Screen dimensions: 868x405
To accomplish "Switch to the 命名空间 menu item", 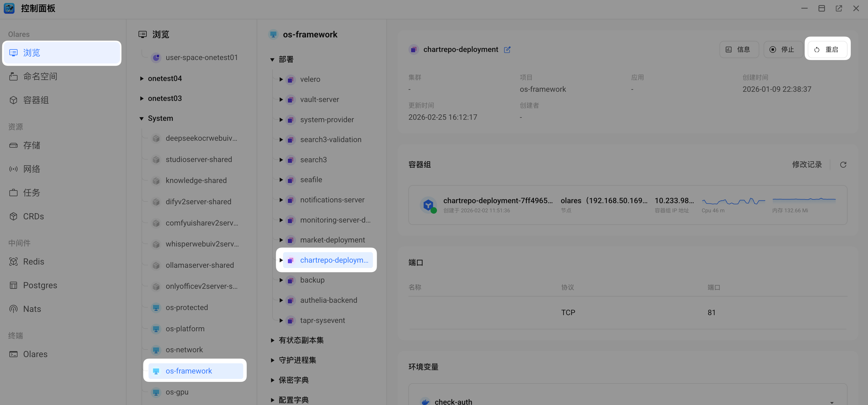I will pyautogui.click(x=40, y=76).
